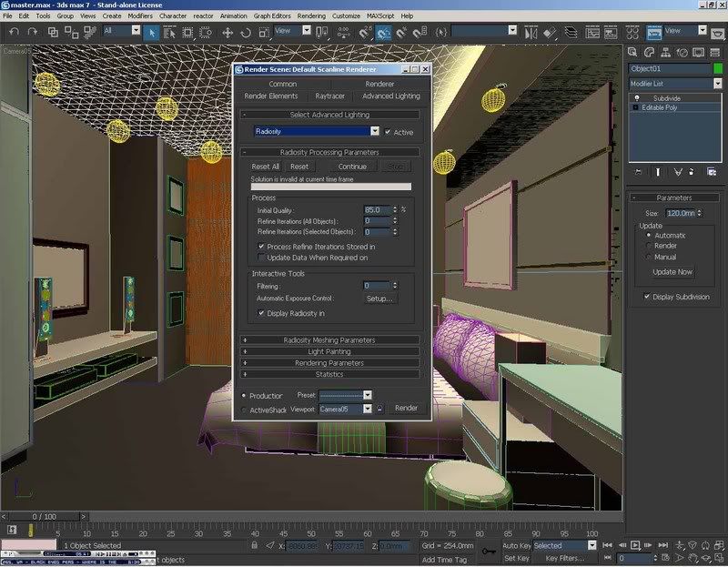Open the Display command panel tab
This screenshot has height=567, width=728.
point(700,51)
